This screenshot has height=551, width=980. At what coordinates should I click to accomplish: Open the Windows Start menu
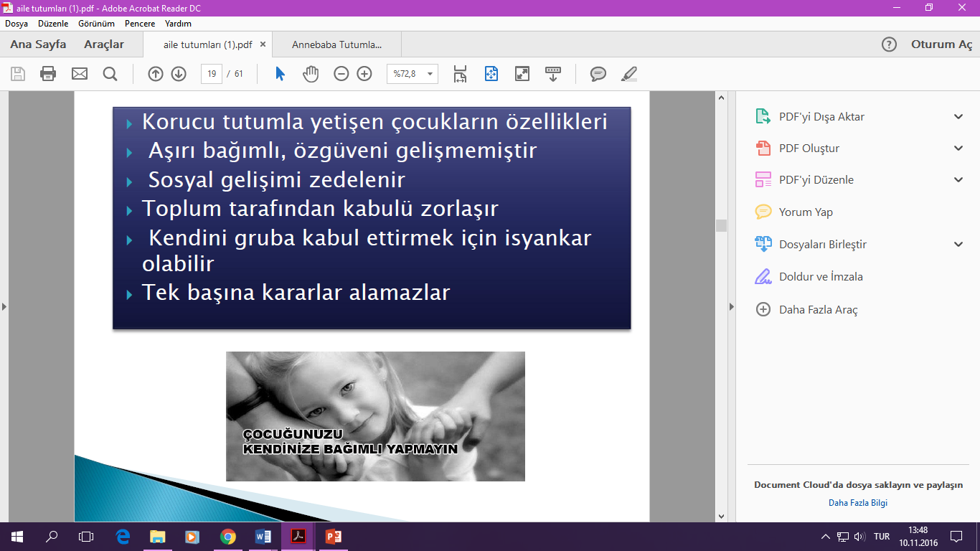point(17,536)
